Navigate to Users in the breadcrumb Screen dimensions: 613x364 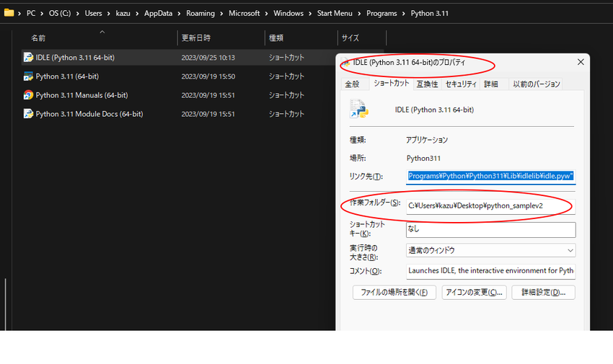pyautogui.click(x=93, y=13)
